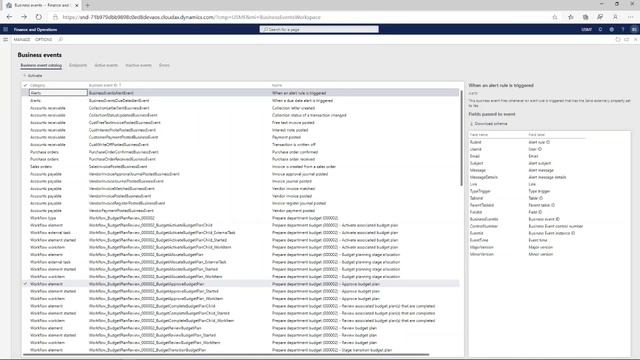Screen dimensions: 640x360
Task: Add this page to favorites with the star-plus icon
Action: click(x=555, y=17)
